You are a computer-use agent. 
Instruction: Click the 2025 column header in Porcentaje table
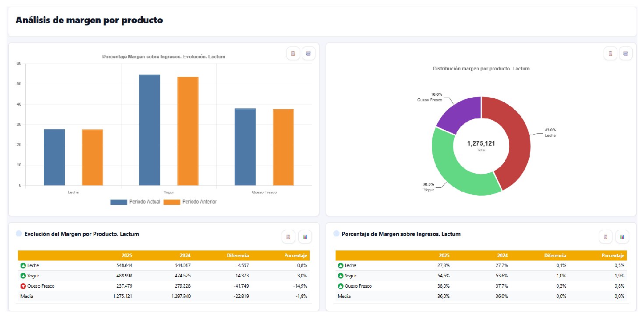click(x=444, y=255)
